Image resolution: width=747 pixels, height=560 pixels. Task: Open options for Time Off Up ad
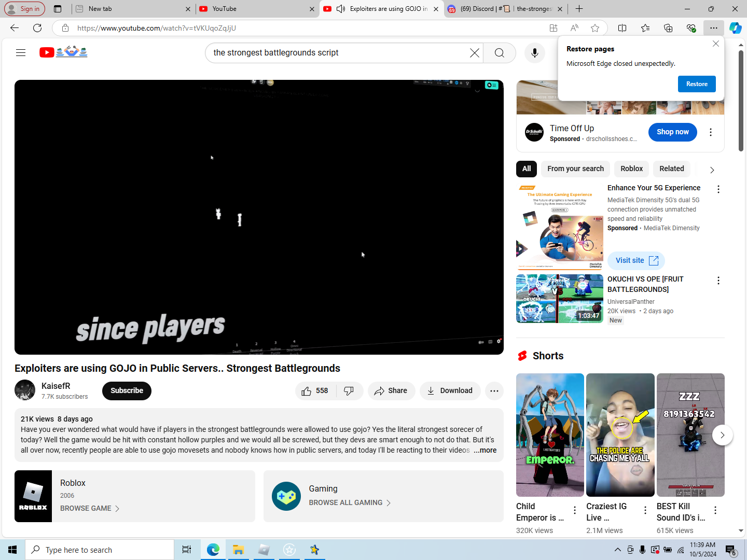coord(711,132)
